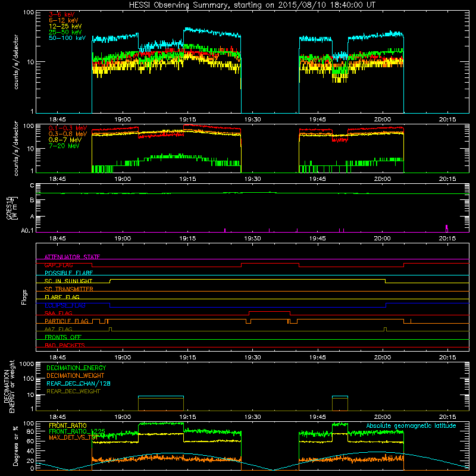Select the 0.1-0.3 MeV legend label

[x=68, y=128]
